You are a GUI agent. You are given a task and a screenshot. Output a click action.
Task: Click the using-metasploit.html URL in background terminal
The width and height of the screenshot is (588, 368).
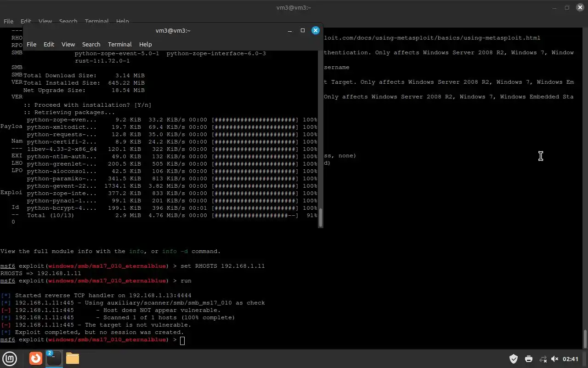coord(432,38)
